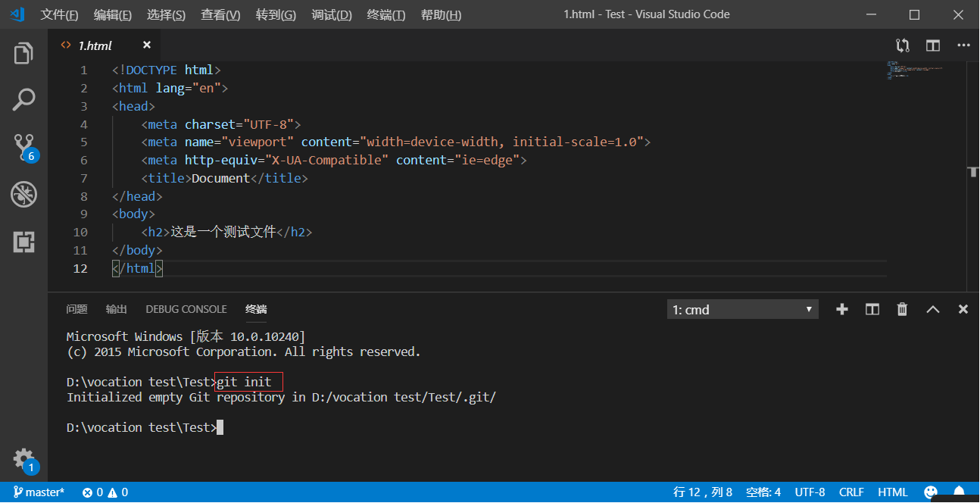The width and height of the screenshot is (980, 503).
Task: Open the Explorer view in activity bar
Action: pyautogui.click(x=23, y=53)
